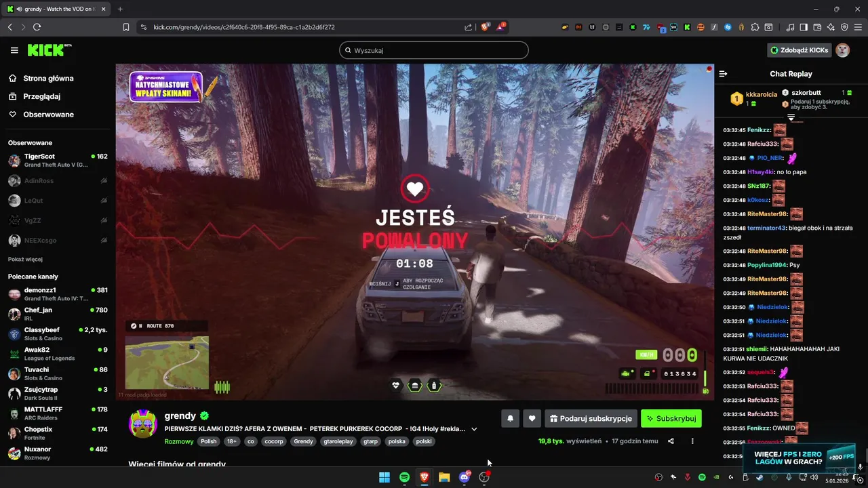
Task: Open Nuxanor recommended channel
Action: tap(58, 453)
